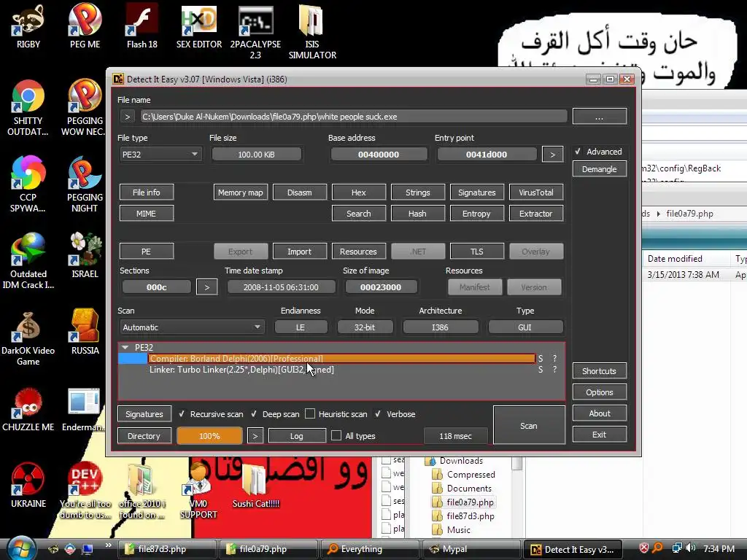Disable the Deep scan checkbox
The width and height of the screenshot is (747, 560).
(253, 414)
